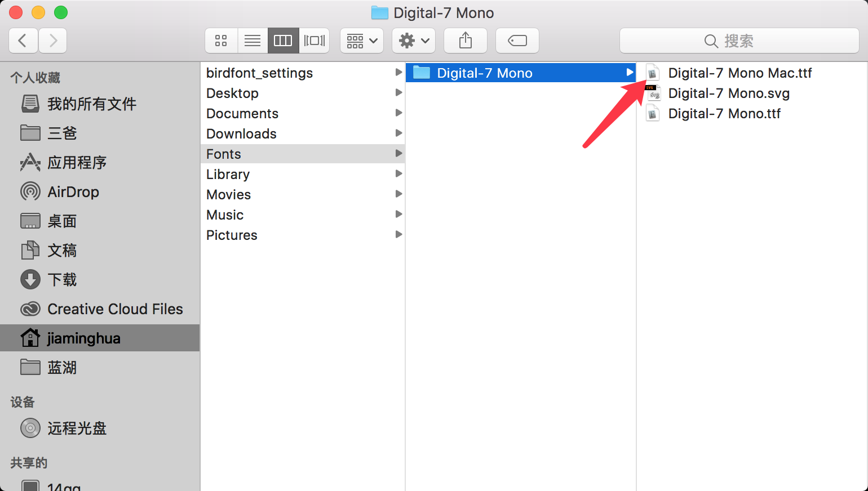Select the Desktop folder in the column
This screenshot has width=868, height=491.
tap(303, 93)
